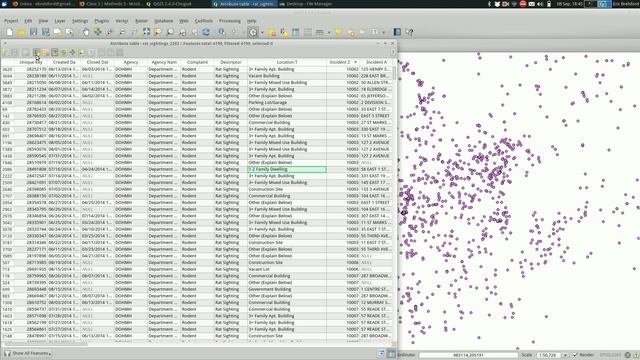640x360 pixels.
Task: Open the Raster menu
Action: click(141, 21)
